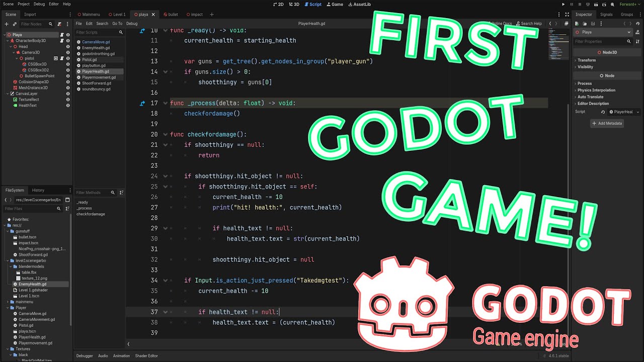Click the Add Metadata button
Screen dimensions: 644x362
(607, 123)
